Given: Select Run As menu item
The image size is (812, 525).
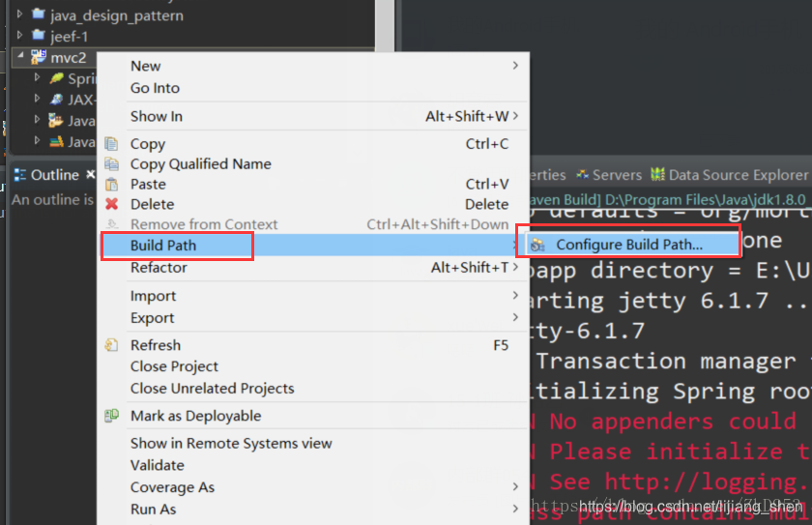Looking at the screenshot, I should pyautogui.click(x=313, y=509).
